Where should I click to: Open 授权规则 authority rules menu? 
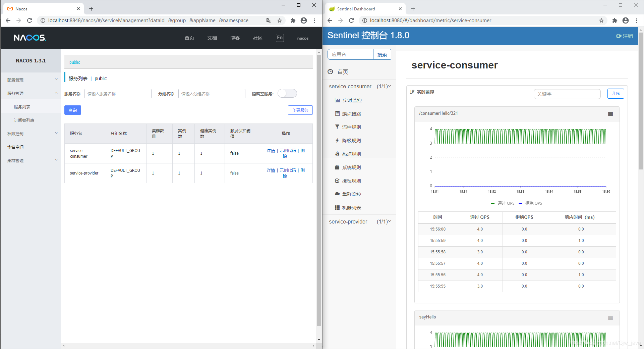tap(348, 181)
